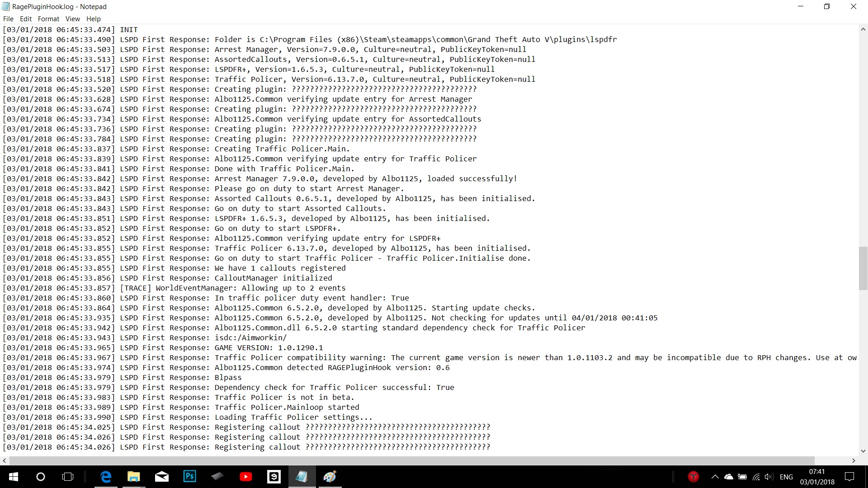Open the Format menu
868x488 pixels.
coord(48,19)
